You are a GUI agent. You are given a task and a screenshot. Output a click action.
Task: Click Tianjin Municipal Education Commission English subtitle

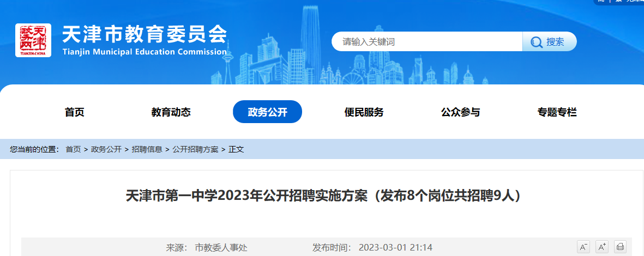[x=145, y=52]
